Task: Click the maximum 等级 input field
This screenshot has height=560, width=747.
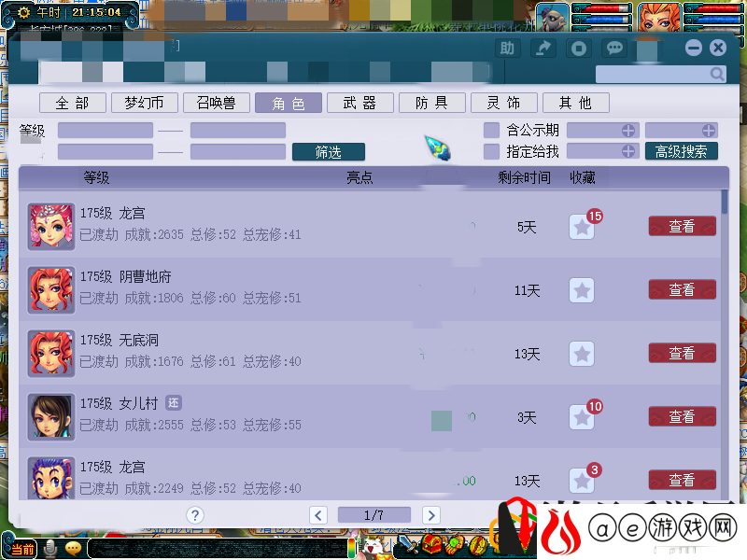Action: [238, 131]
